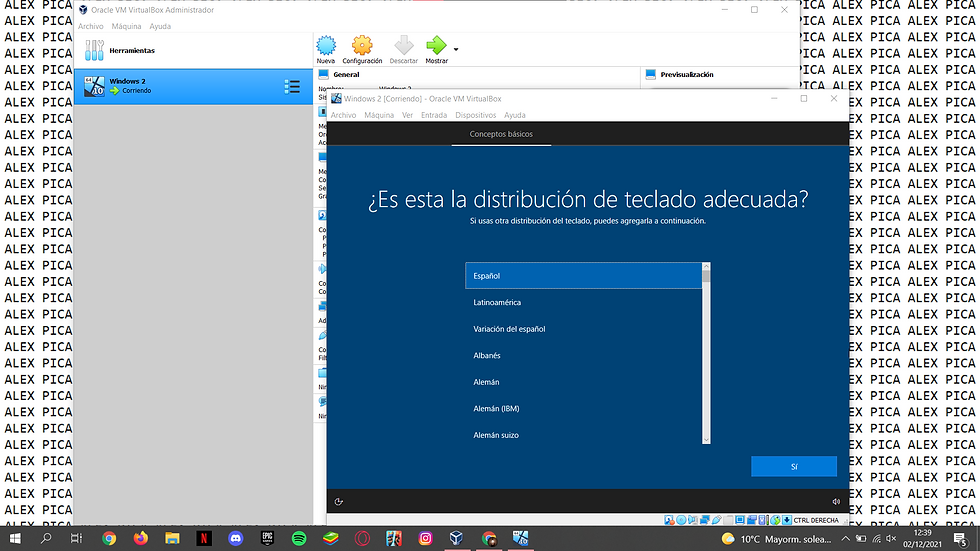The image size is (980, 551).
Task: Select the Conceptos básicos tab
Action: click(501, 134)
